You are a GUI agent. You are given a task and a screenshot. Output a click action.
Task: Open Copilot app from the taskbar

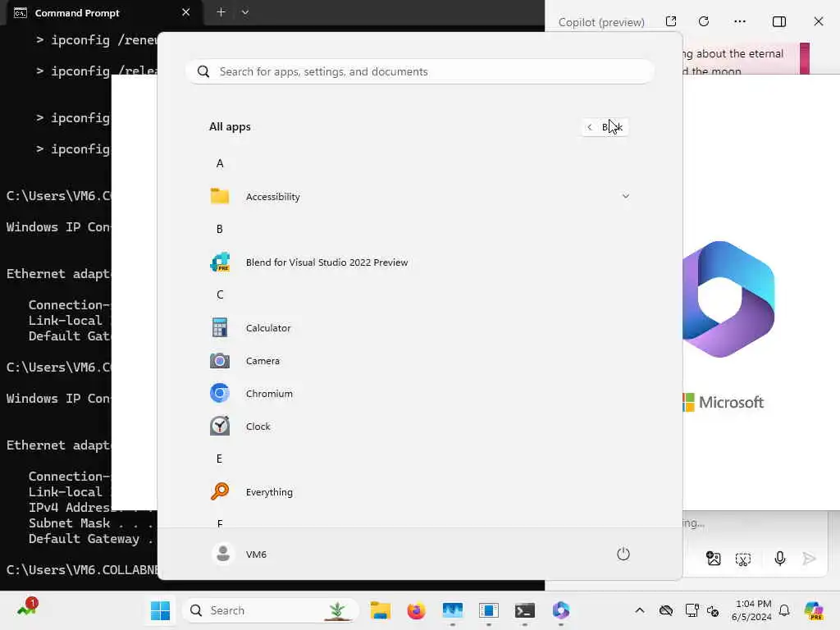point(561,610)
